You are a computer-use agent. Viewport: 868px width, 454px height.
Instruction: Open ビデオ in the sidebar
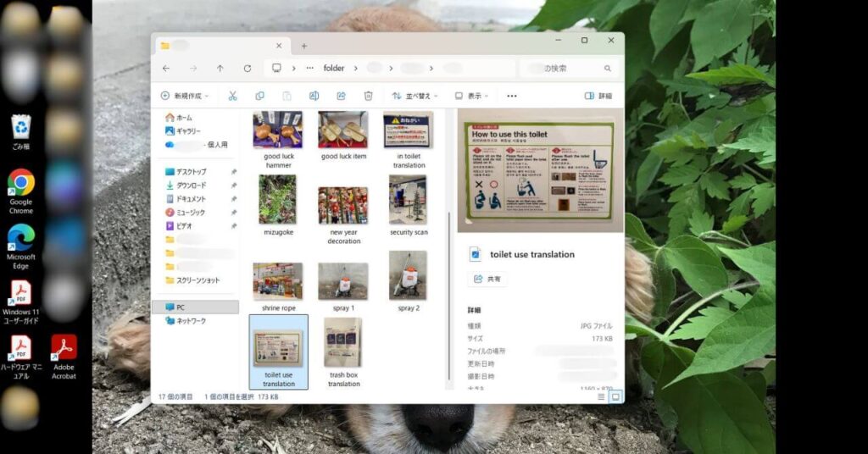(179, 226)
